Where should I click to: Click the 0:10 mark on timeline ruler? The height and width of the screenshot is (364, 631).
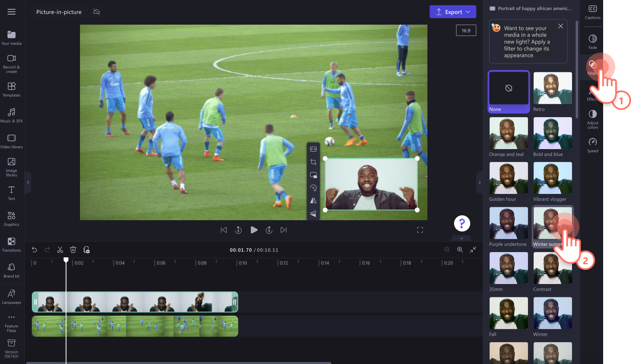(x=242, y=263)
